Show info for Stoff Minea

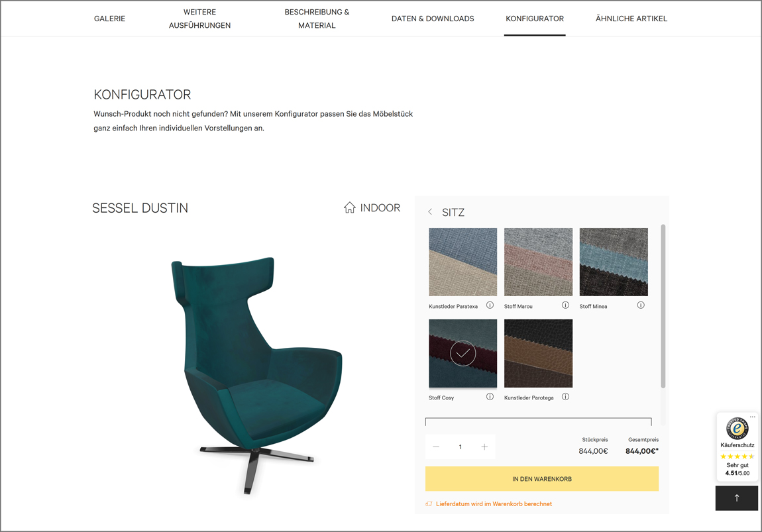click(x=641, y=305)
